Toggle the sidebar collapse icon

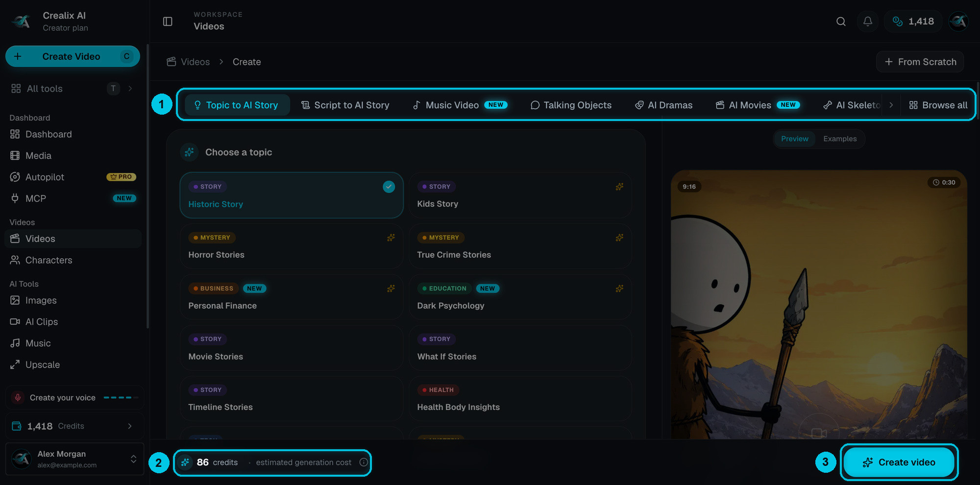[168, 22]
